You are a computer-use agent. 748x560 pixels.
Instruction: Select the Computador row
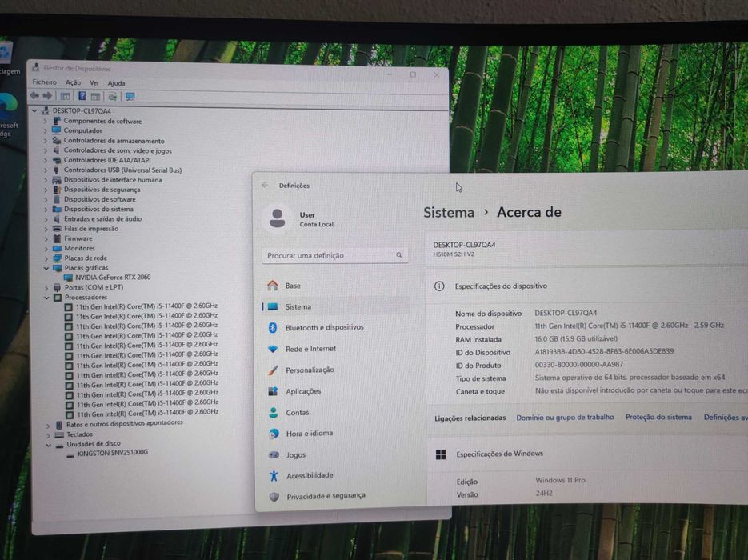click(82, 130)
